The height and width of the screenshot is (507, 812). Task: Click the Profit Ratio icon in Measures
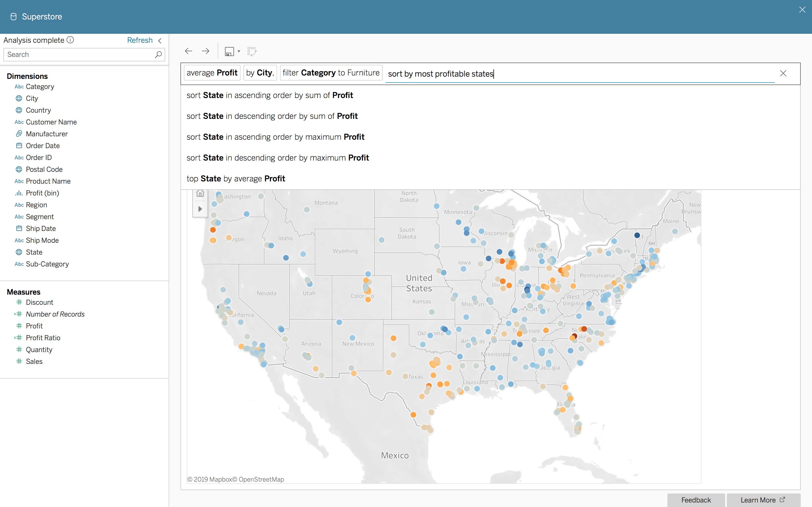pyautogui.click(x=18, y=338)
